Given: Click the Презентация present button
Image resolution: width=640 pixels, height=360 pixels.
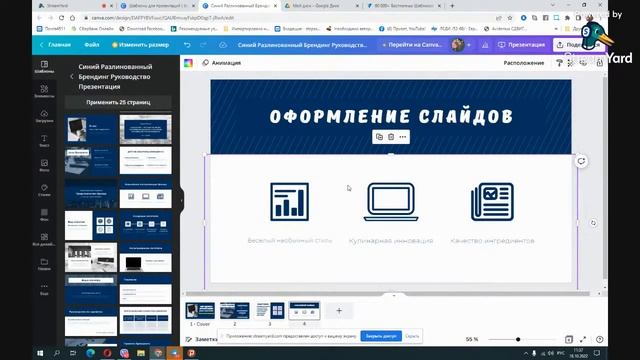Looking at the screenshot, I should click(521, 45).
